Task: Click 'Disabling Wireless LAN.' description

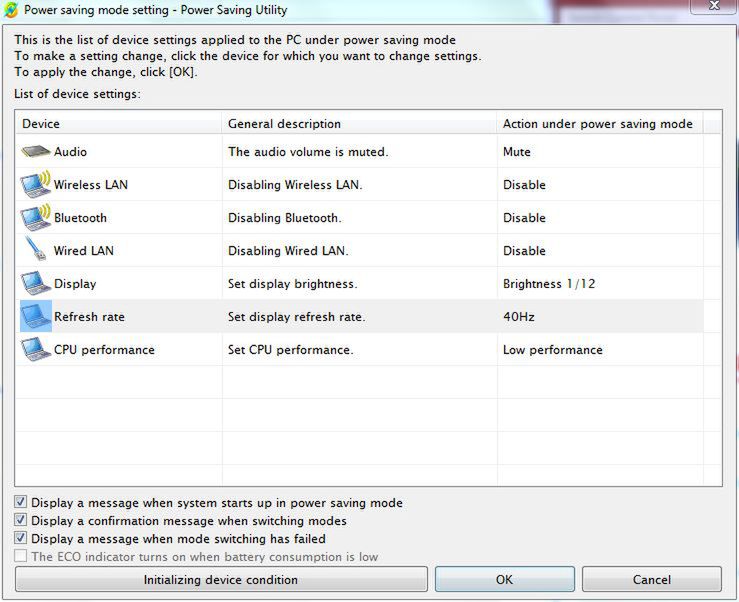Action: pyautogui.click(x=295, y=185)
